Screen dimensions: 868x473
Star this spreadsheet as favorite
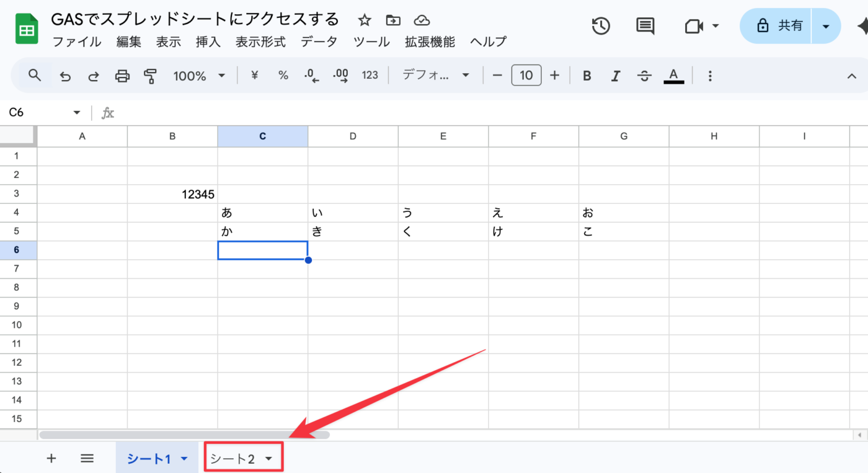point(365,20)
